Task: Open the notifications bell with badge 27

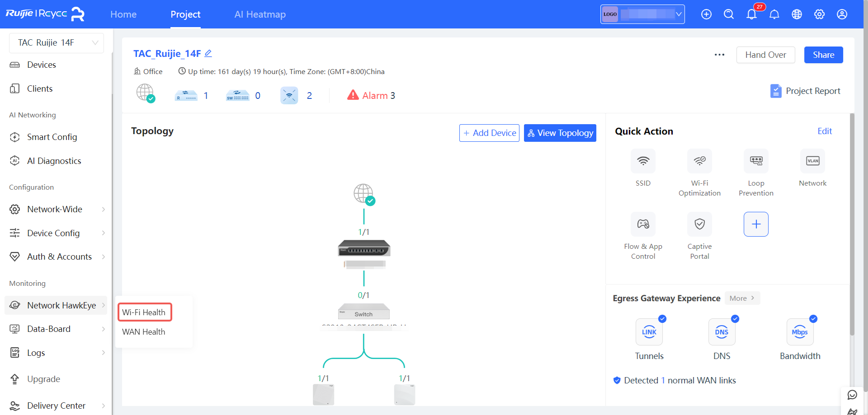Action: (751, 14)
